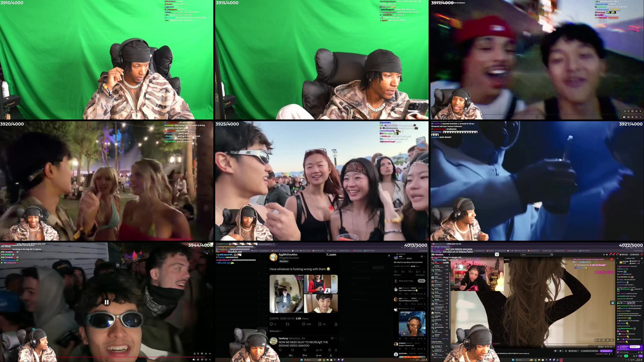Like the EggMcDoubles tweet via heart icon
The image size is (644, 362).
point(304,324)
